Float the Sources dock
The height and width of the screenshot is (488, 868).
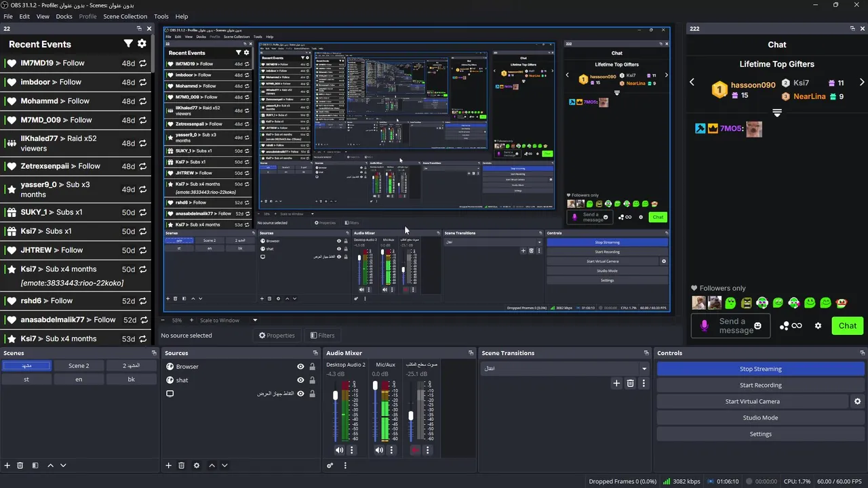[x=315, y=353]
